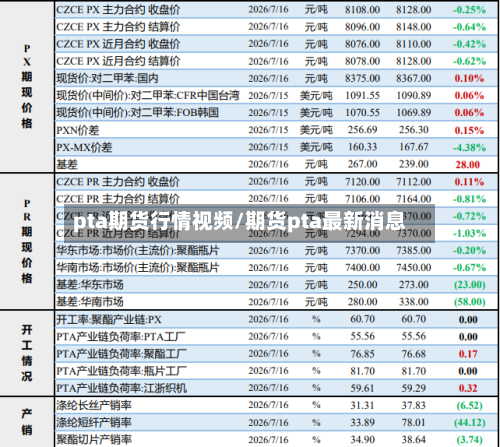Click the red 28.00 basis change

[468, 164]
